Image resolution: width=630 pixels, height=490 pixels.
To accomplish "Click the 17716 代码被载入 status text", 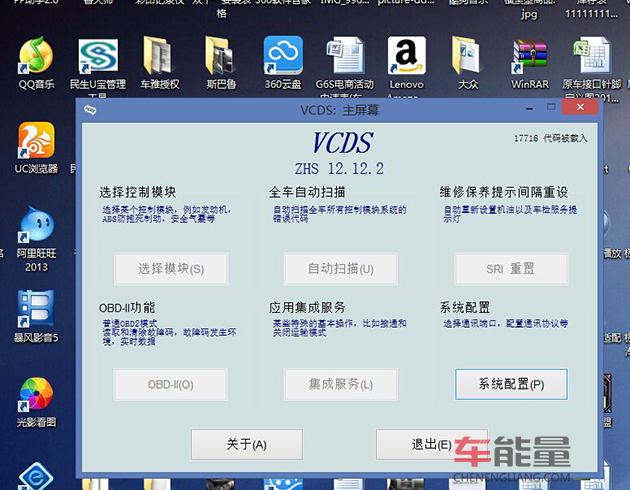I will coord(550,138).
